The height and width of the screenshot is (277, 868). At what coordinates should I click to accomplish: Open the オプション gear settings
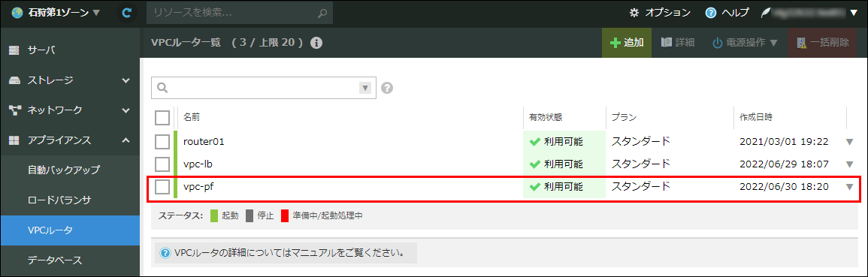[660, 12]
